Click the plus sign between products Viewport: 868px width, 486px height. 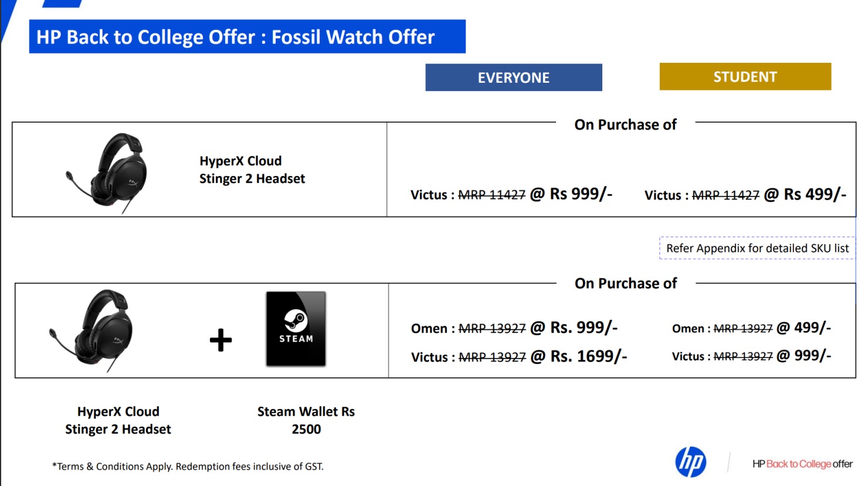[x=221, y=340]
